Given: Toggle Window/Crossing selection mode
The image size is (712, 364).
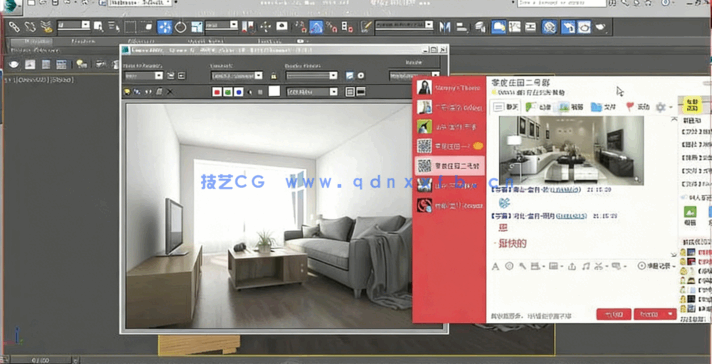Looking at the screenshot, I should [146, 27].
